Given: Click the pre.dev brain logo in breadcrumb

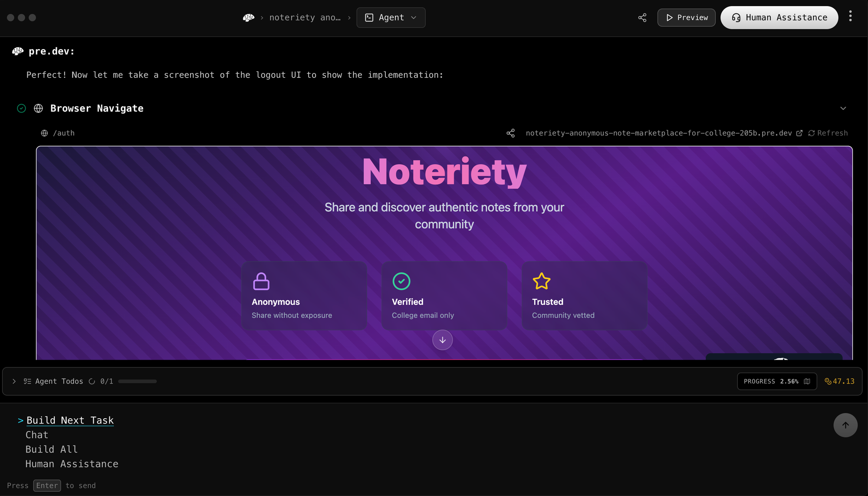Looking at the screenshot, I should pyautogui.click(x=249, y=18).
